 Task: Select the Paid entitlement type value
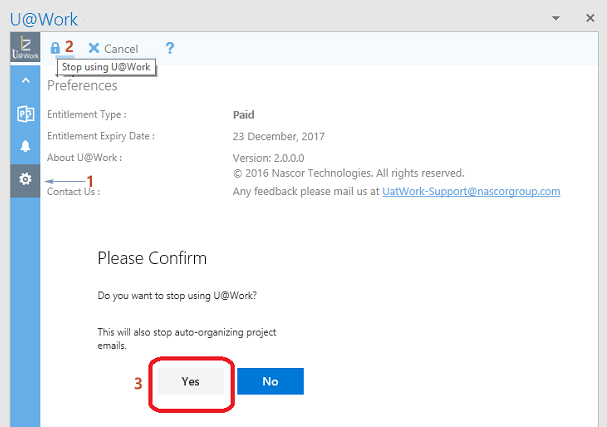[243, 114]
